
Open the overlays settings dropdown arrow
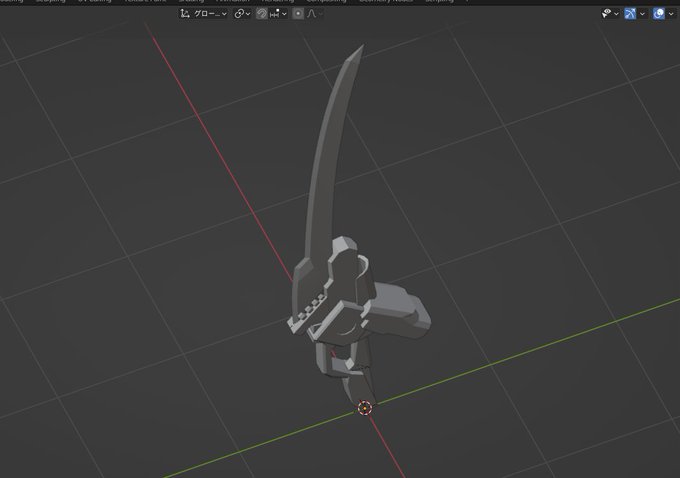pos(671,14)
